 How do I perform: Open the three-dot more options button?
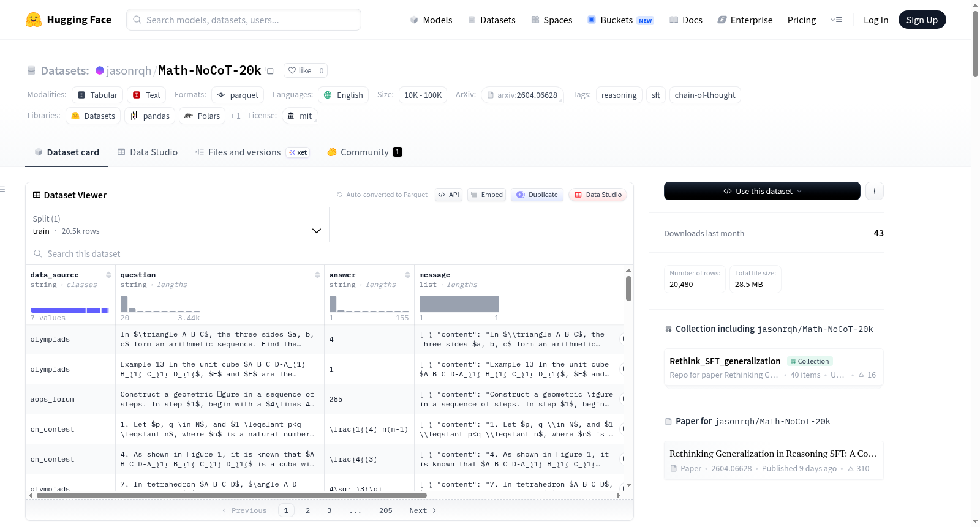(875, 191)
